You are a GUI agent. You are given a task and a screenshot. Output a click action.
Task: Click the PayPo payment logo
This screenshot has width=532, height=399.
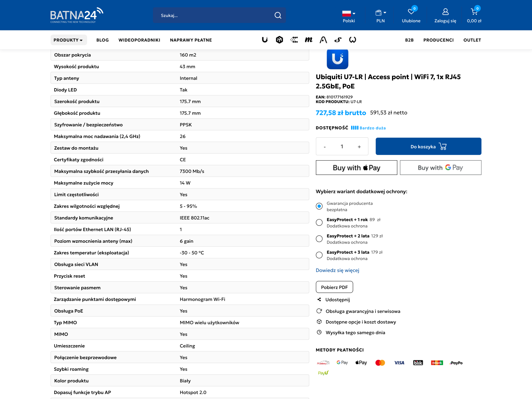tap(456, 363)
